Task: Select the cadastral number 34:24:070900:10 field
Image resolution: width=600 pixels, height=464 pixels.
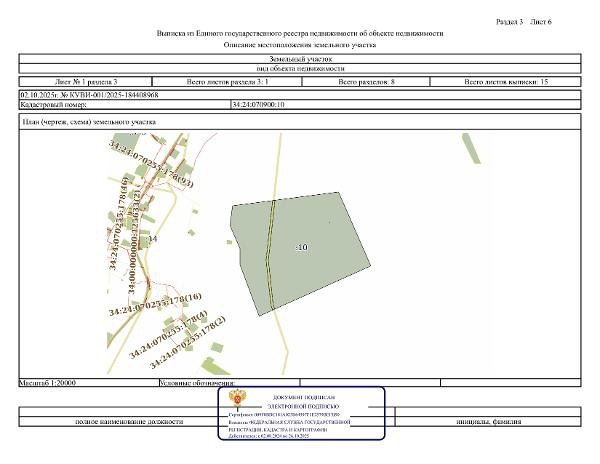Action: pyautogui.click(x=406, y=104)
